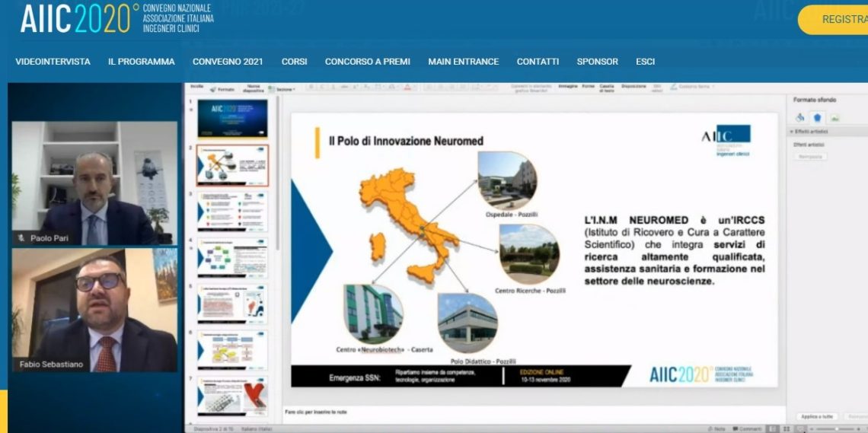Image resolution: width=868 pixels, height=433 pixels.
Task: Toggle the Note button in status bar
Action: [715, 429]
